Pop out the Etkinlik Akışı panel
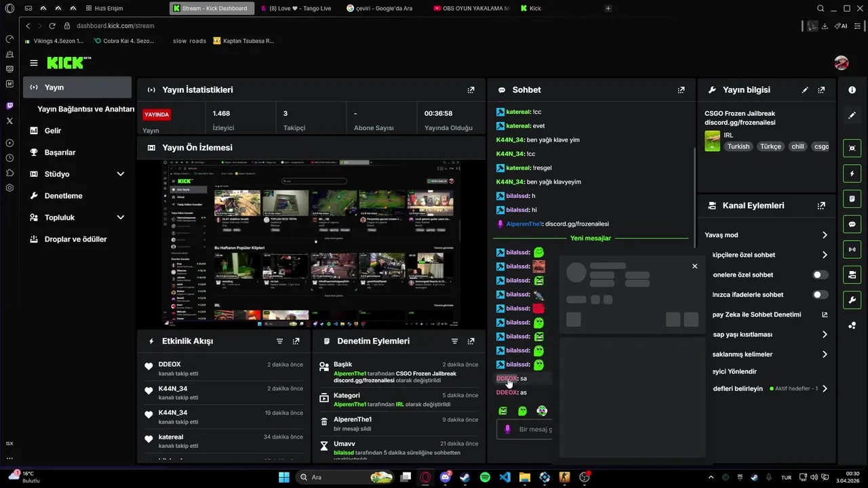 296,341
